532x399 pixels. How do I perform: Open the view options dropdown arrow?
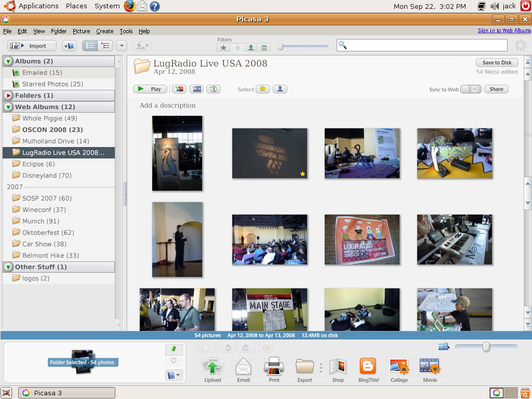(121, 46)
